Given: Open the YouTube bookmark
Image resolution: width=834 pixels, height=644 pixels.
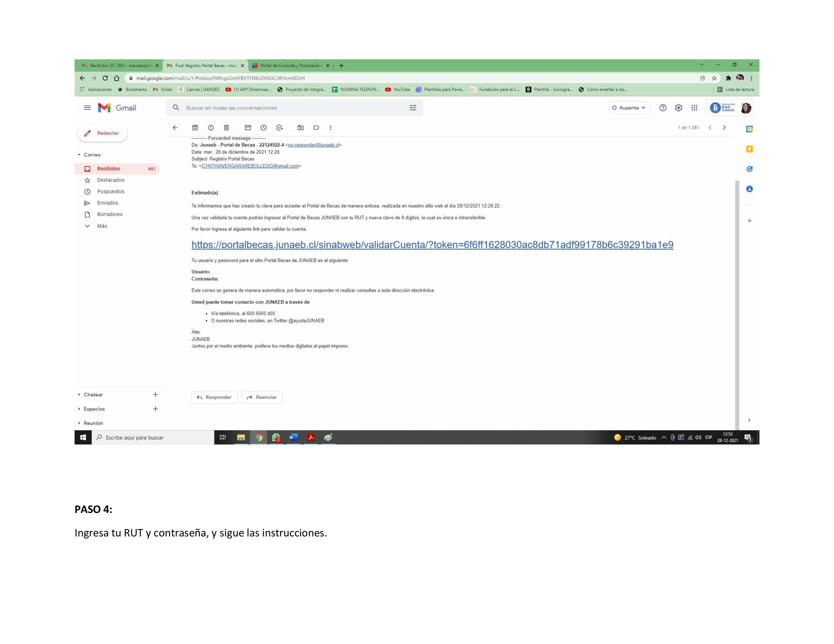Looking at the screenshot, I should click(398, 90).
